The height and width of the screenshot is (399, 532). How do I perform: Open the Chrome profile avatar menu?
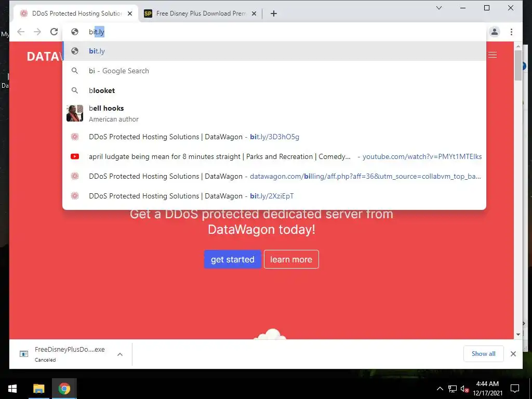click(495, 32)
